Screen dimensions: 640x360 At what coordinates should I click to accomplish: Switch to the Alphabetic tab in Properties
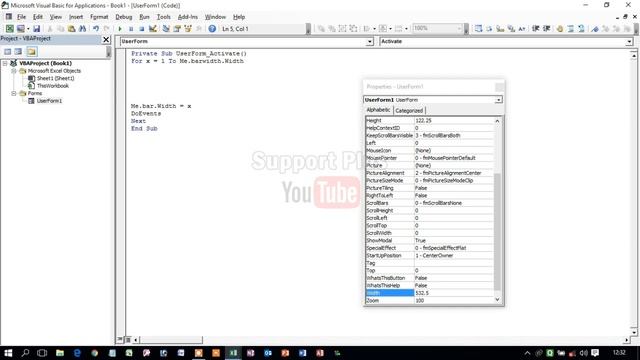pyautogui.click(x=378, y=110)
